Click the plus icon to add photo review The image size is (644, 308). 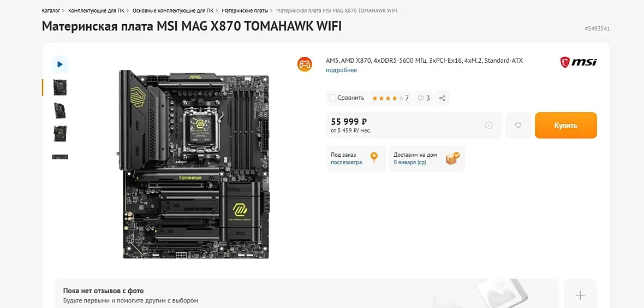click(580, 295)
